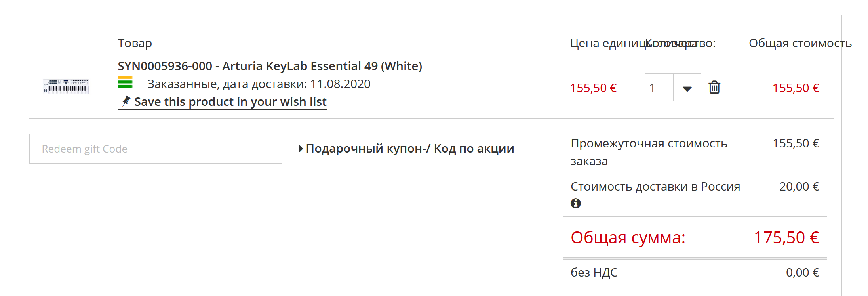Image resolution: width=868 pixels, height=296 pixels.
Task: Click the Товар column header
Action: (135, 43)
